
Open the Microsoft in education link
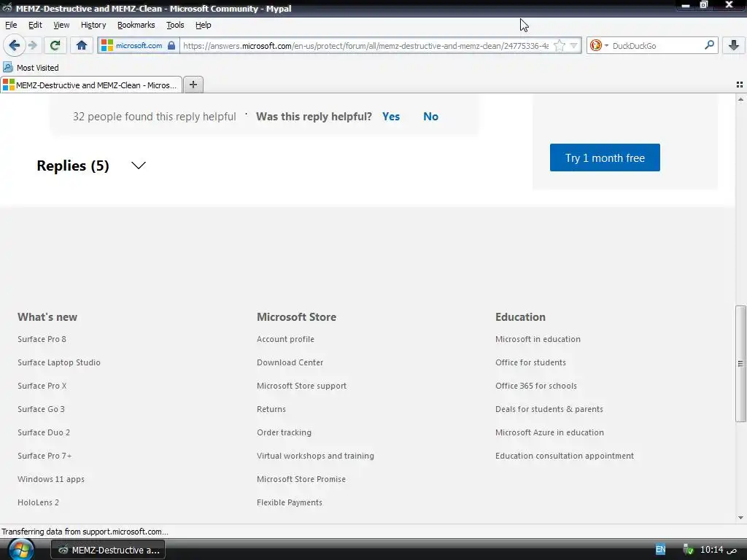point(538,339)
